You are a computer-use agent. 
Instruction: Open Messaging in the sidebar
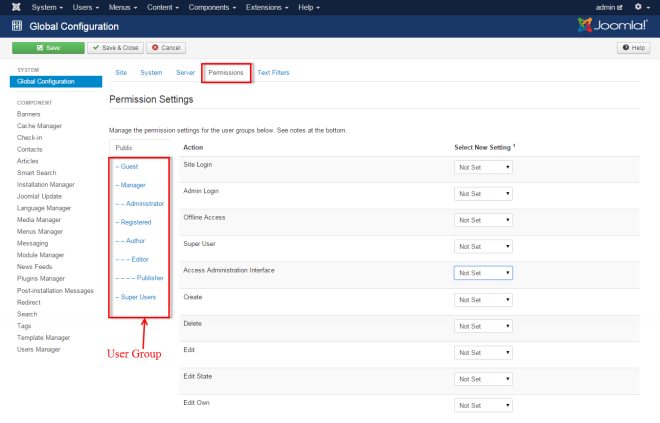click(x=32, y=243)
